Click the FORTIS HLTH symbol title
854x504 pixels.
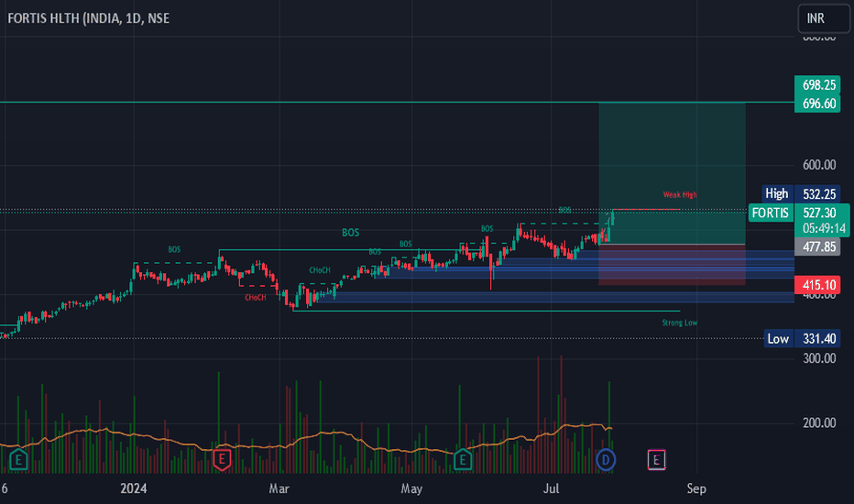[x=89, y=18]
